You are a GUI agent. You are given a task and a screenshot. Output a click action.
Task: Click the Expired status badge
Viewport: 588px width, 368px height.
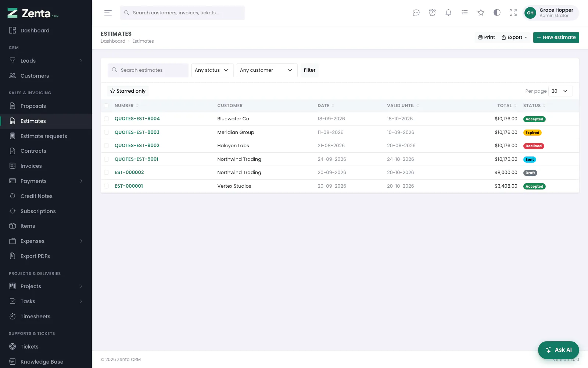pos(532,133)
